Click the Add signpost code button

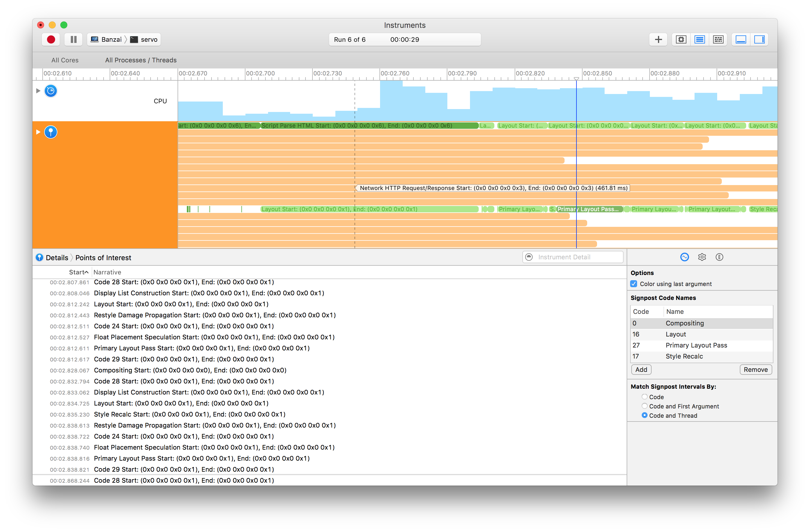click(x=642, y=369)
